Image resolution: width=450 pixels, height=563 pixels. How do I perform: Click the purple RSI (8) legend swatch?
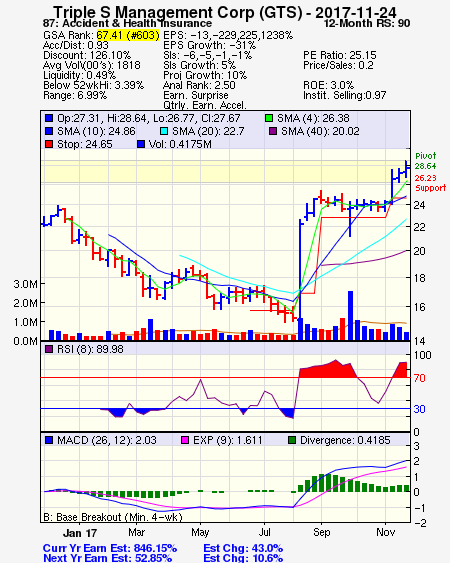point(49,349)
